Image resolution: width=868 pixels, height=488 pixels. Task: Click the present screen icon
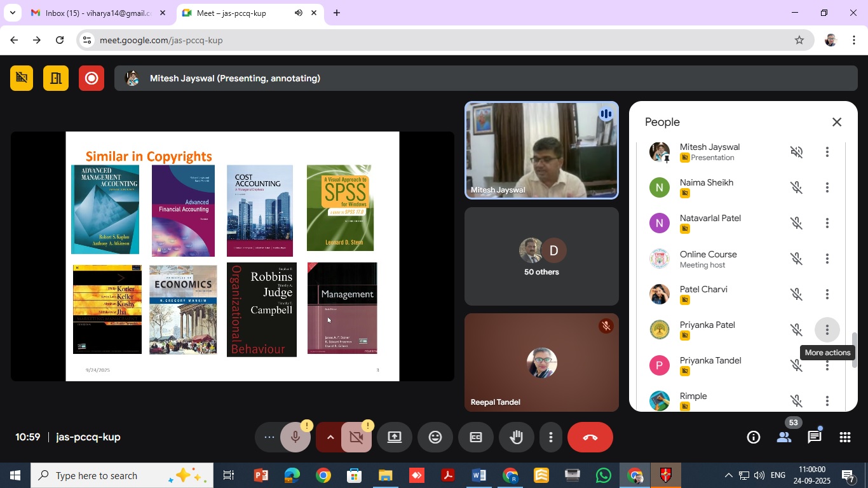click(395, 437)
